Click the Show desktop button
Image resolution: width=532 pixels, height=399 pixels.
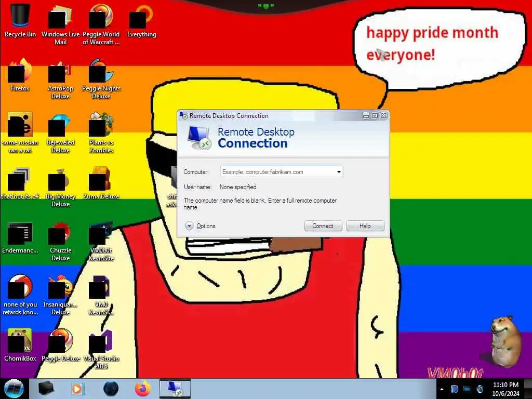tap(528, 389)
